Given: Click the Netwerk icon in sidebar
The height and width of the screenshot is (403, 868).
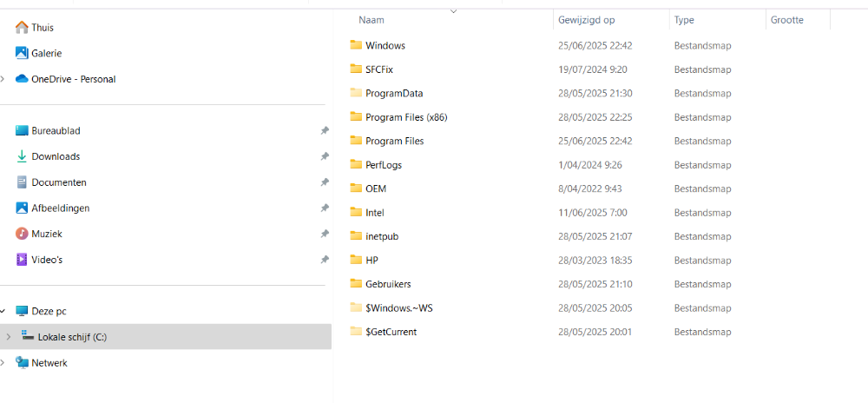Looking at the screenshot, I should pyautogui.click(x=22, y=363).
